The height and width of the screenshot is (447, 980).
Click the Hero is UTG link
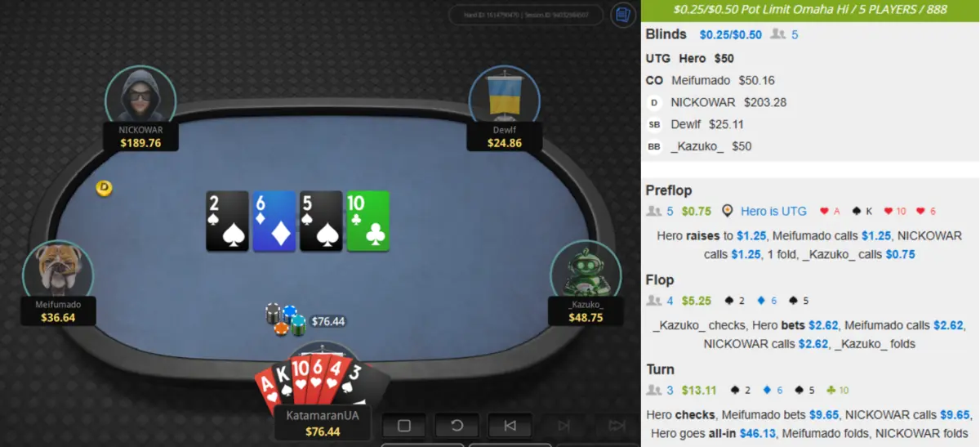[x=773, y=211]
